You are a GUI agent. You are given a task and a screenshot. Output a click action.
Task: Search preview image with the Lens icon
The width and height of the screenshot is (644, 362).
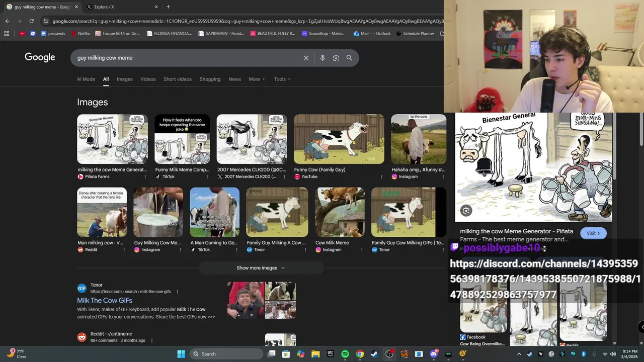coord(466,211)
